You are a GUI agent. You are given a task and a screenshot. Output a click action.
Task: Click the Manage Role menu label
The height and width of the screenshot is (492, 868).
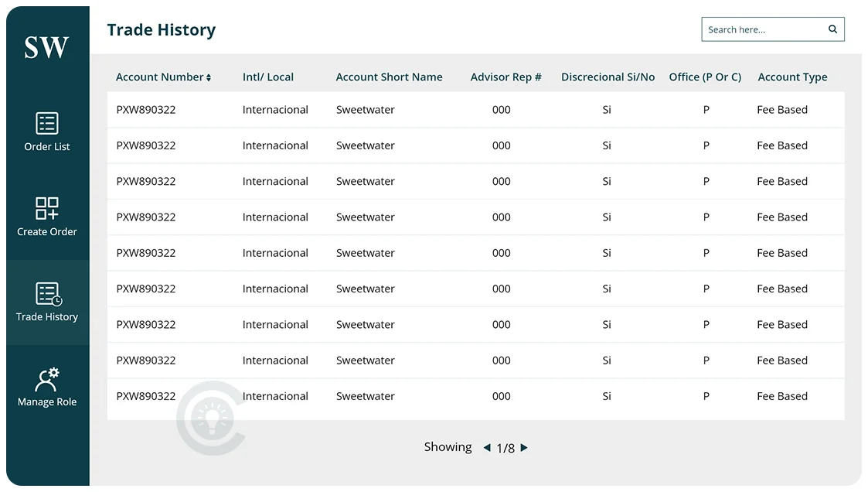click(47, 402)
